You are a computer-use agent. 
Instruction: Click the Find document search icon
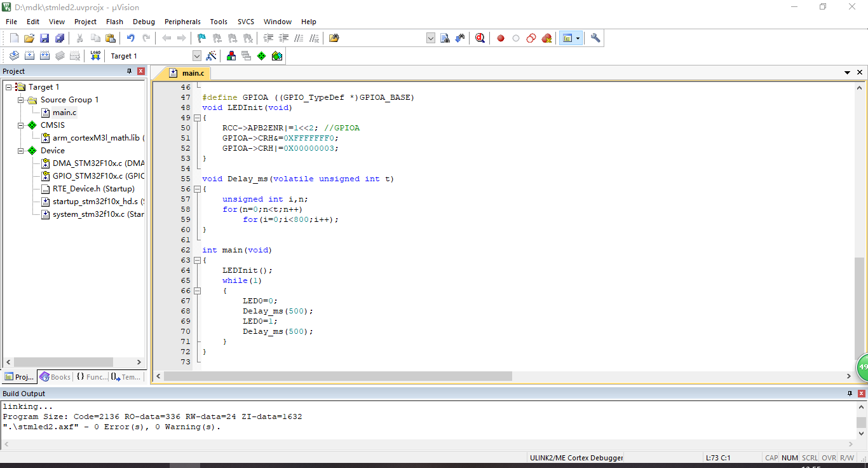[x=445, y=38]
